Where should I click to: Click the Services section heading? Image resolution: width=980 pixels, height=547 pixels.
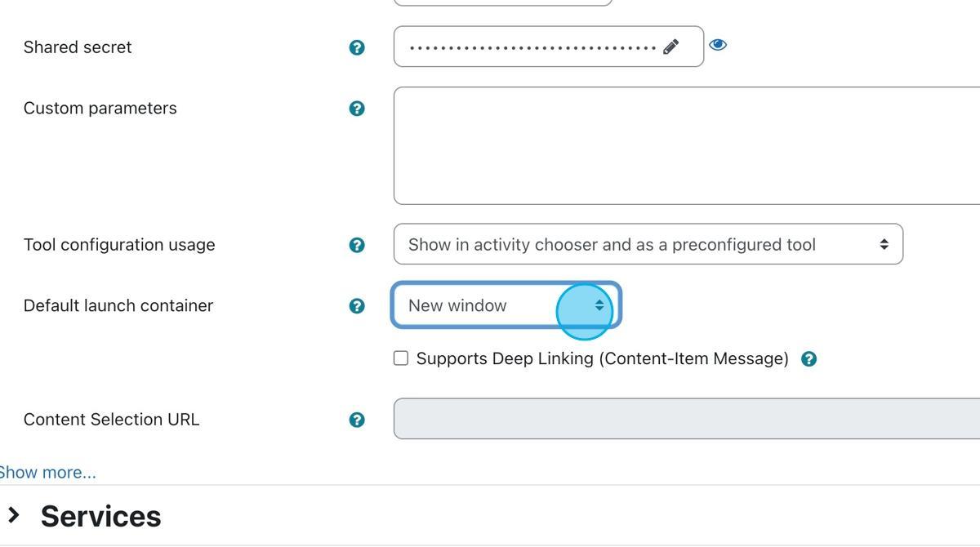[100, 516]
